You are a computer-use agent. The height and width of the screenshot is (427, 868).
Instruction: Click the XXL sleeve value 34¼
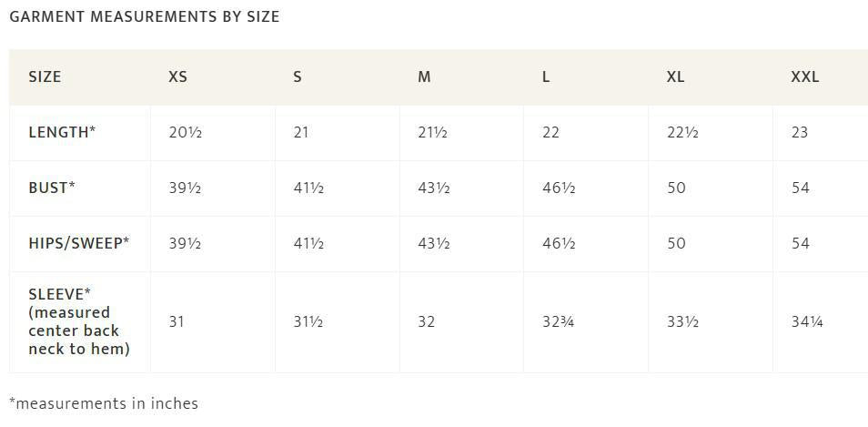806,321
